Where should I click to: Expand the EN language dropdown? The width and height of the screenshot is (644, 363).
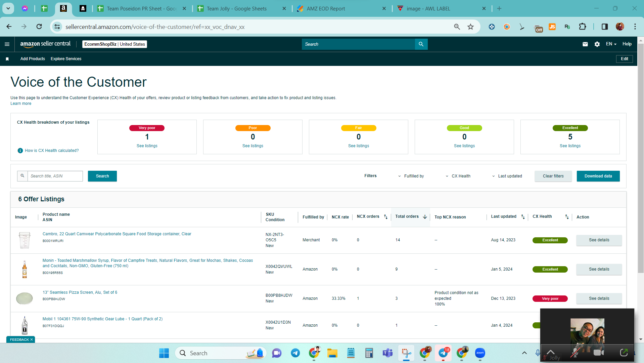pos(611,44)
